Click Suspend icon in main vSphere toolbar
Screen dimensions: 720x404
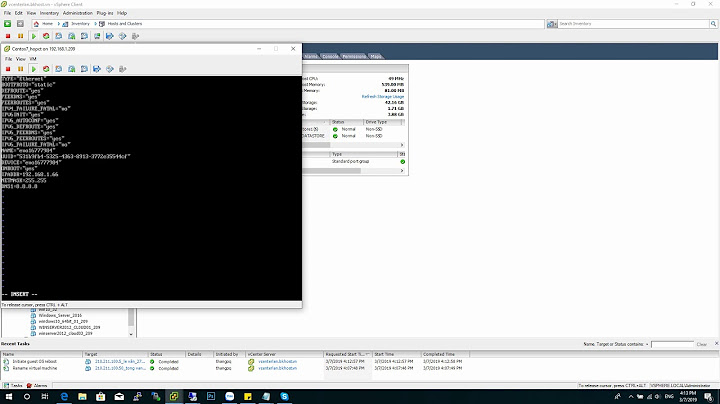(x=20, y=36)
